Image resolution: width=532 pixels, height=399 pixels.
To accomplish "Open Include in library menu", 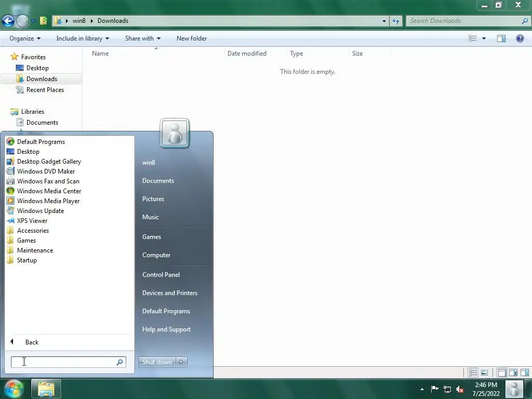I will pos(83,38).
